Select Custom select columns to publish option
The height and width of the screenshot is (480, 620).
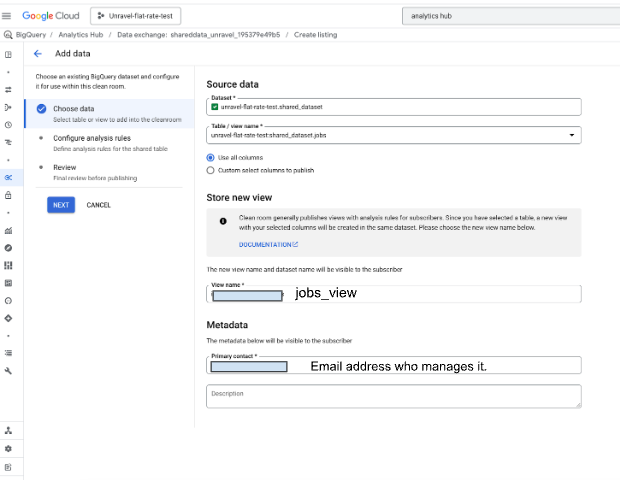(210, 170)
